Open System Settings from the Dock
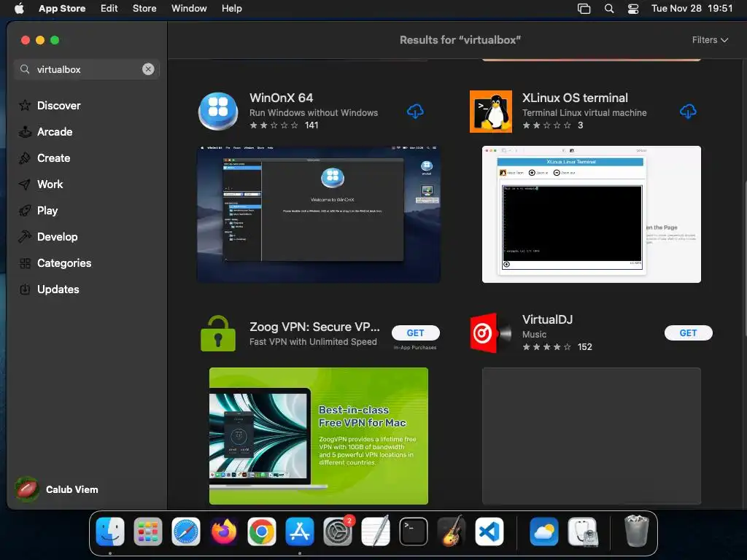Image resolution: width=747 pixels, height=560 pixels. 338,532
